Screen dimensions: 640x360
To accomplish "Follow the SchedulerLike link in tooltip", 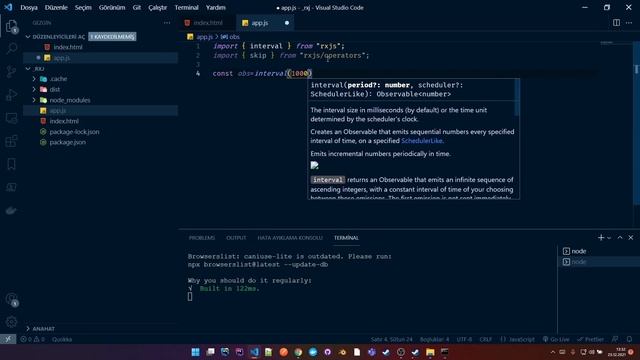I will tap(422, 141).
